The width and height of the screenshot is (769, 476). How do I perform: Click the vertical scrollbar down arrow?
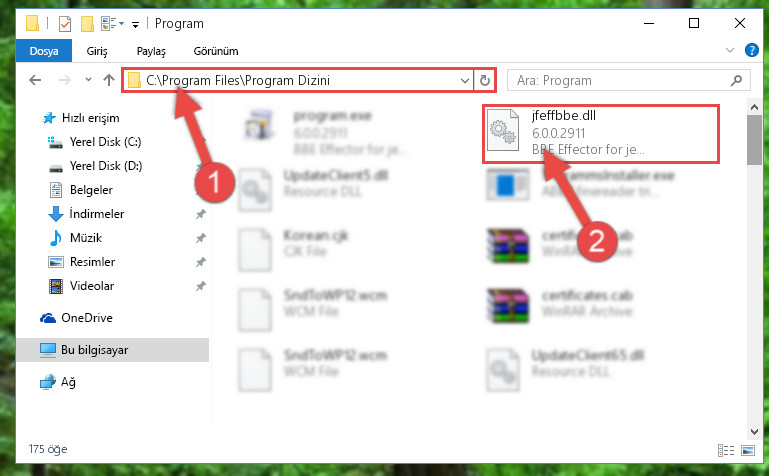(754, 431)
